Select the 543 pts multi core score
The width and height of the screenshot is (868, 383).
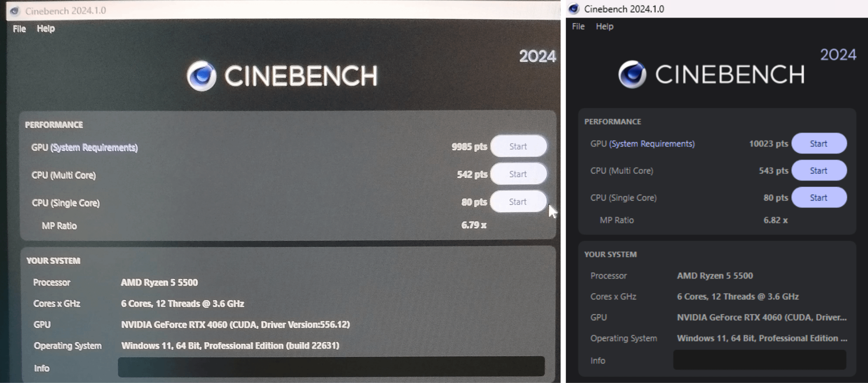[774, 171]
